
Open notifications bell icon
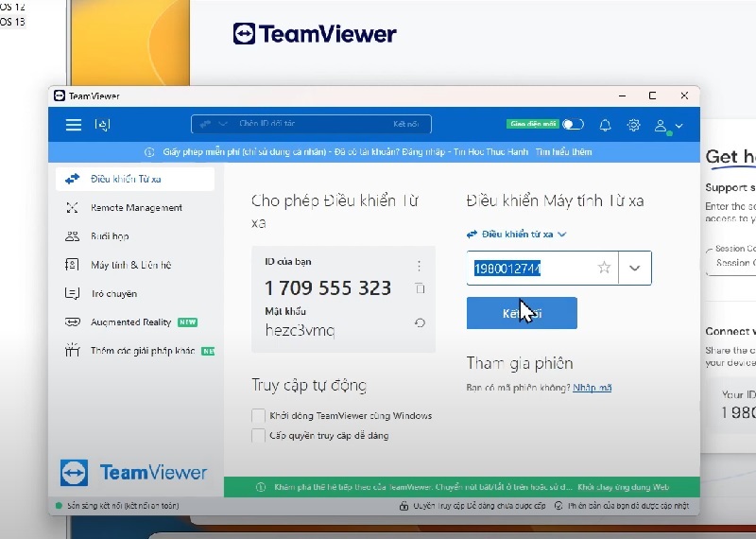click(605, 126)
